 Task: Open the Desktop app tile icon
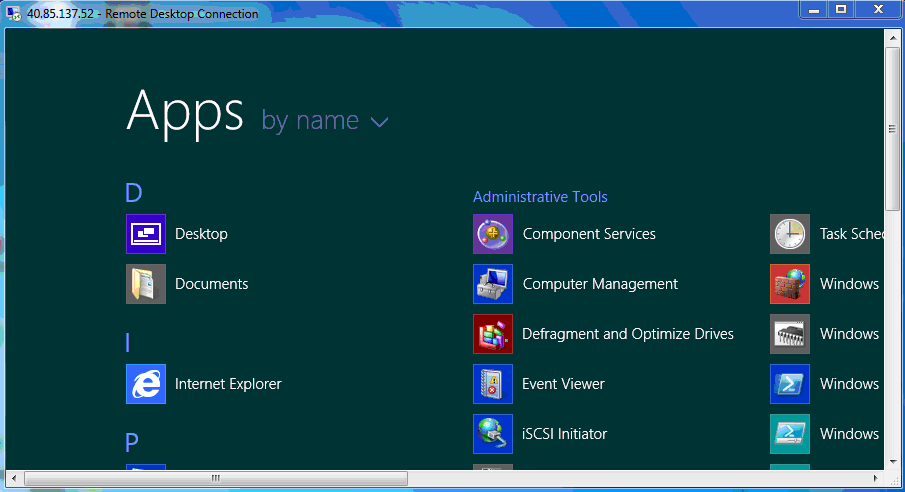pyautogui.click(x=146, y=234)
